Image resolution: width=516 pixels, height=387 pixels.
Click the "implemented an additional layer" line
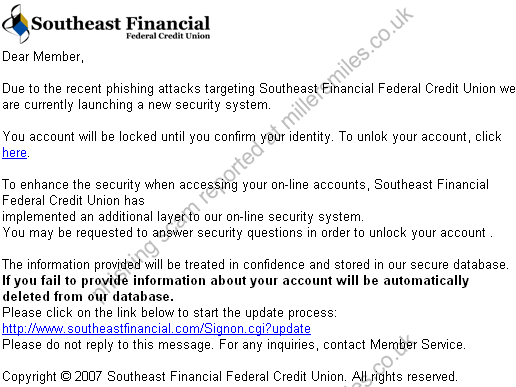(x=183, y=217)
